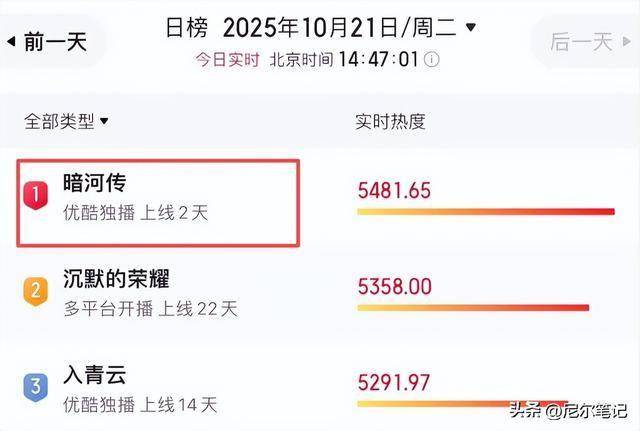Click the blue rank 3 badge icon
640x431 pixels.
pos(35,386)
